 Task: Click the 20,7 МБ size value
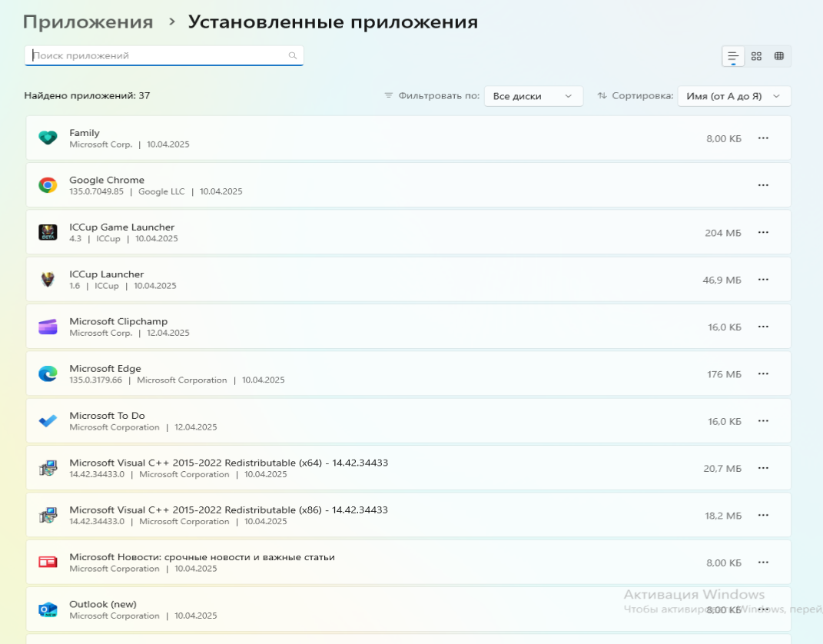pyautogui.click(x=722, y=469)
